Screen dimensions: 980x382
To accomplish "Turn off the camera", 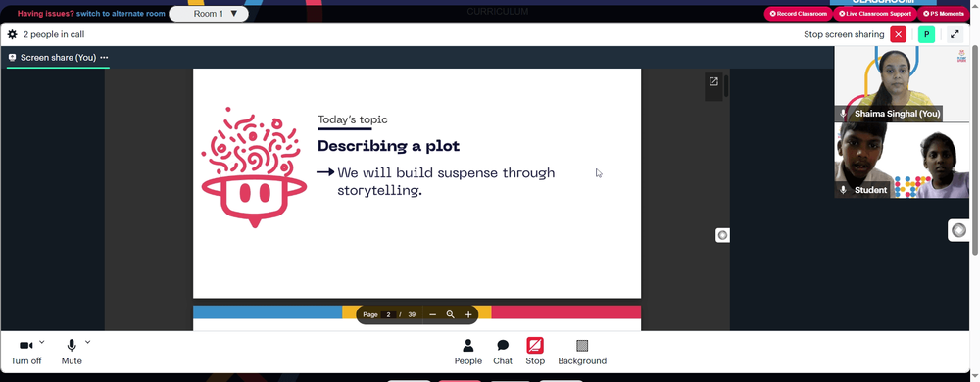I will tap(26, 353).
